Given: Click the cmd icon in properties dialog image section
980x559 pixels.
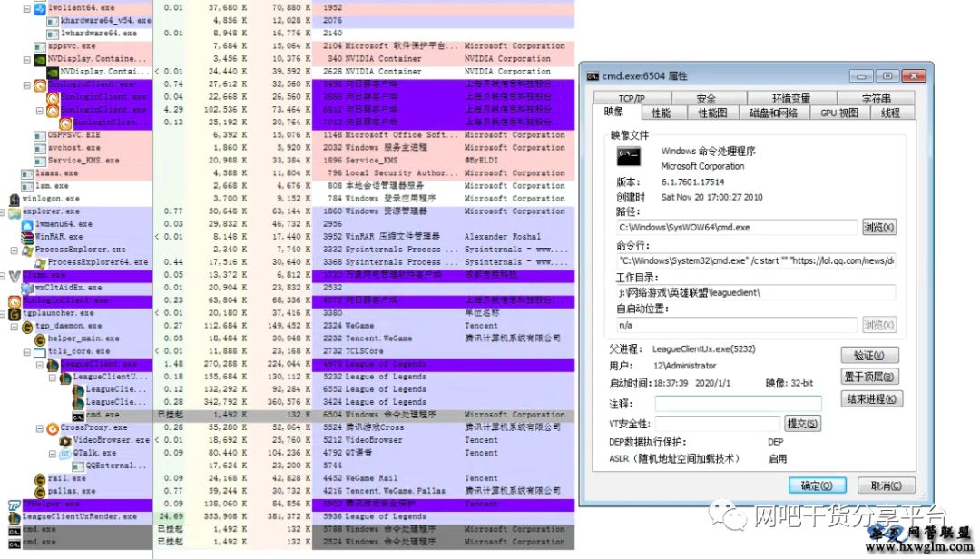Looking at the screenshot, I should (x=628, y=156).
